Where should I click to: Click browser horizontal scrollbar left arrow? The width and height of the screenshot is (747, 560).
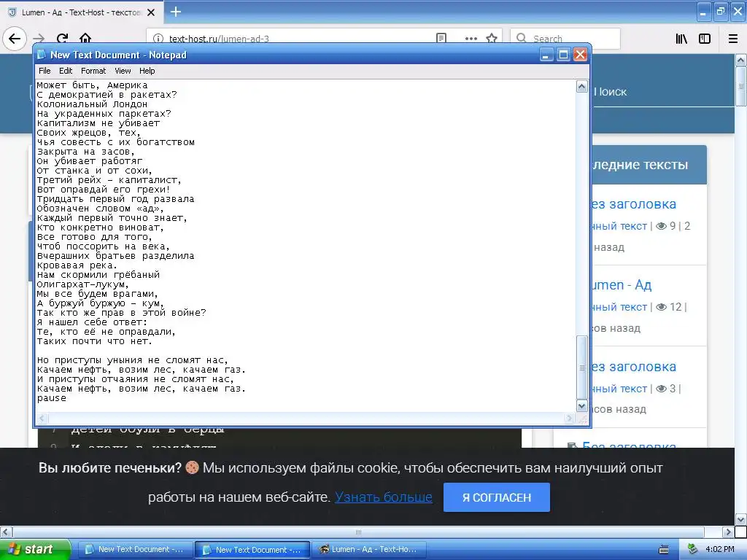point(6,532)
